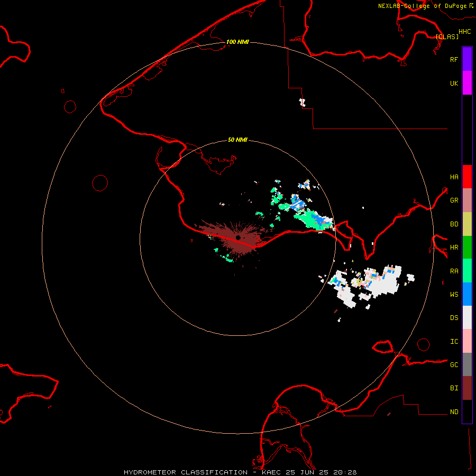
Task: Pick the dark green HR legend swatch
Action: click(467, 247)
